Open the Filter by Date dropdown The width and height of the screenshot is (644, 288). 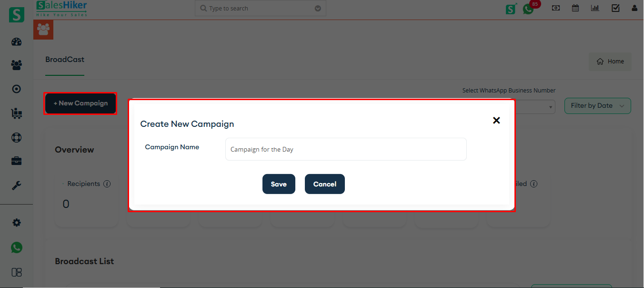(x=597, y=105)
